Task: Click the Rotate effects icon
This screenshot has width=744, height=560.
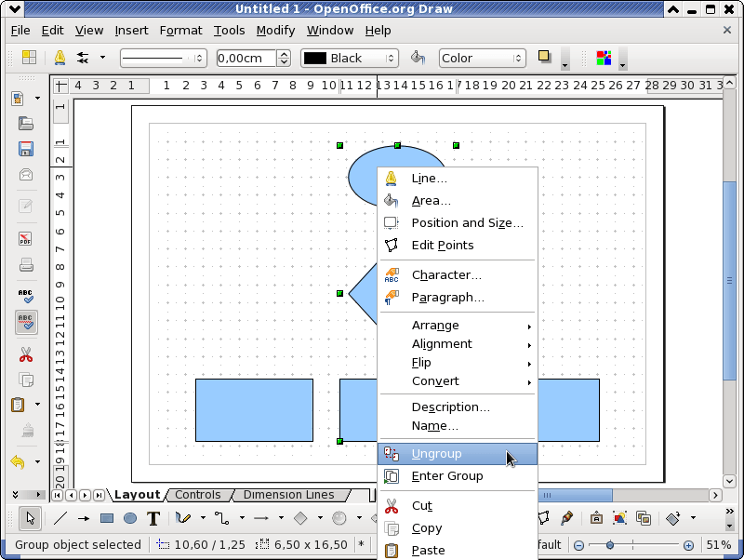Action: [x=673, y=518]
